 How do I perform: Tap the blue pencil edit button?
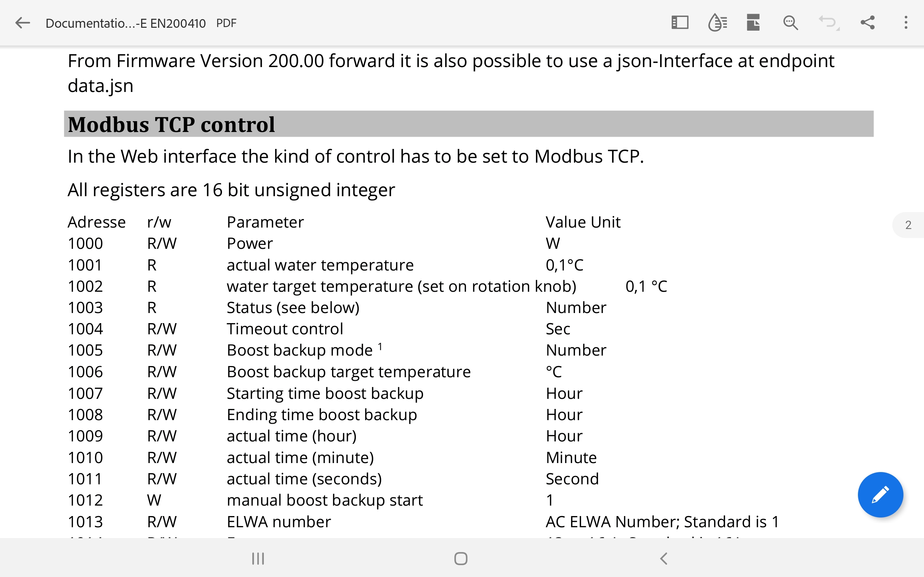click(880, 494)
